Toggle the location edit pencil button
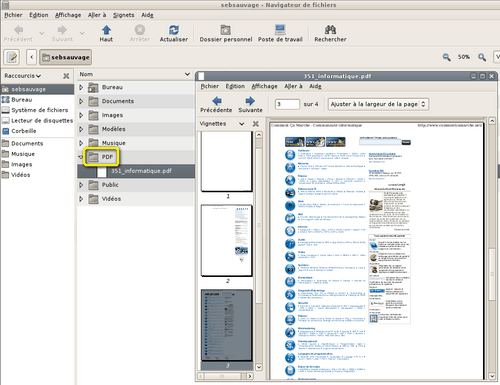 [12, 57]
